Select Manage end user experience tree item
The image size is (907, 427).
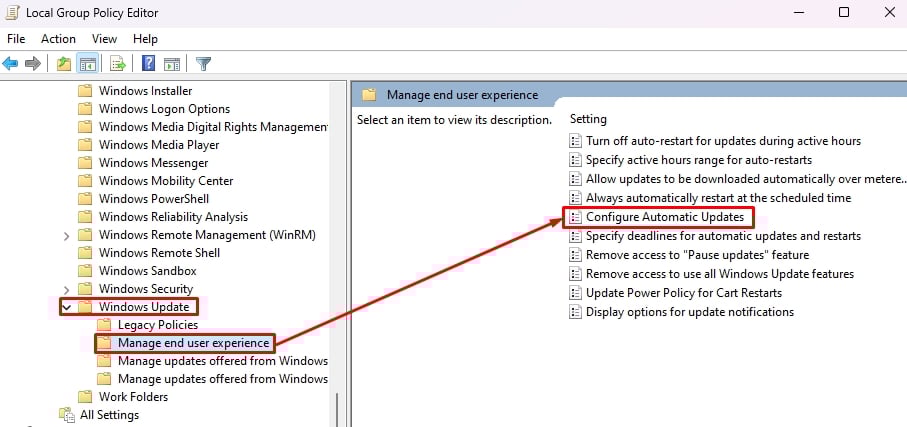(194, 343)
